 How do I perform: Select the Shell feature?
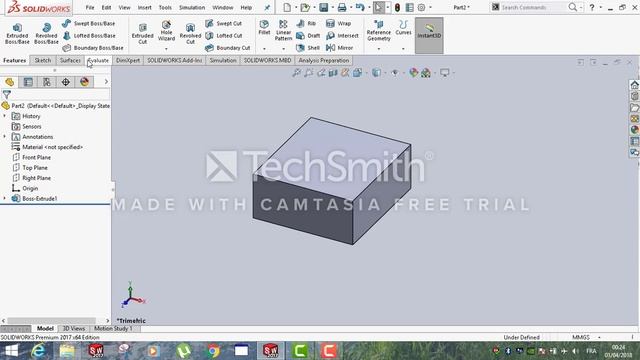308,48
